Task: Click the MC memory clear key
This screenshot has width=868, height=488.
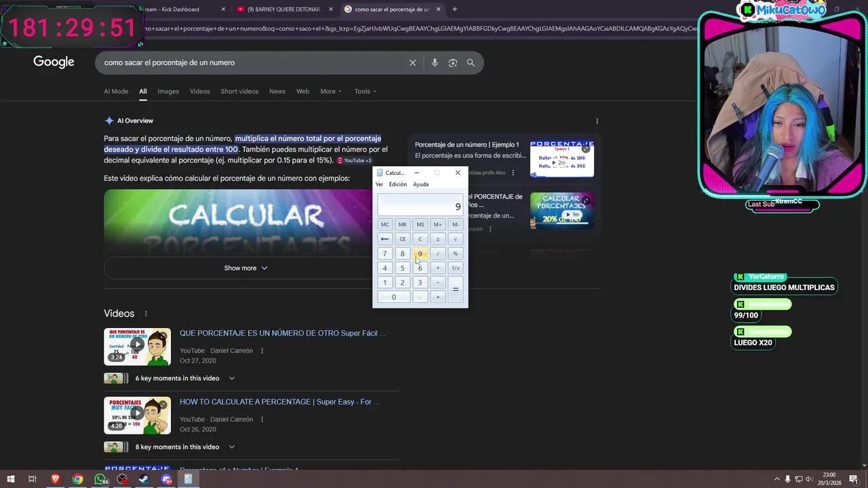Action: point(384,224)
